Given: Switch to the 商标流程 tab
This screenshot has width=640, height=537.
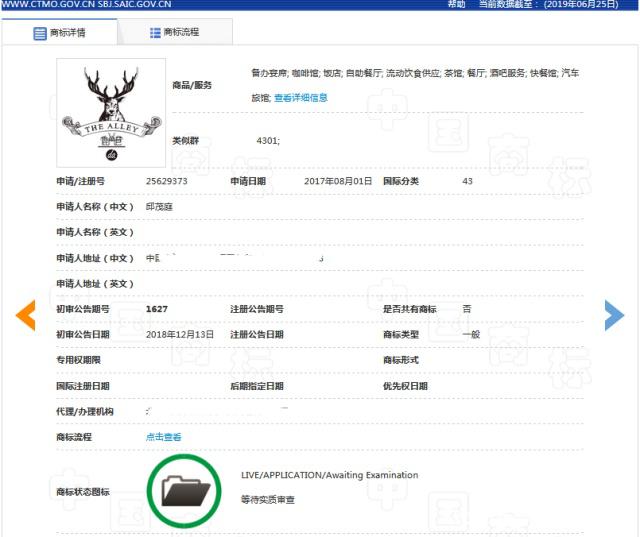Looking at the screenshot, I should (175, 32).
